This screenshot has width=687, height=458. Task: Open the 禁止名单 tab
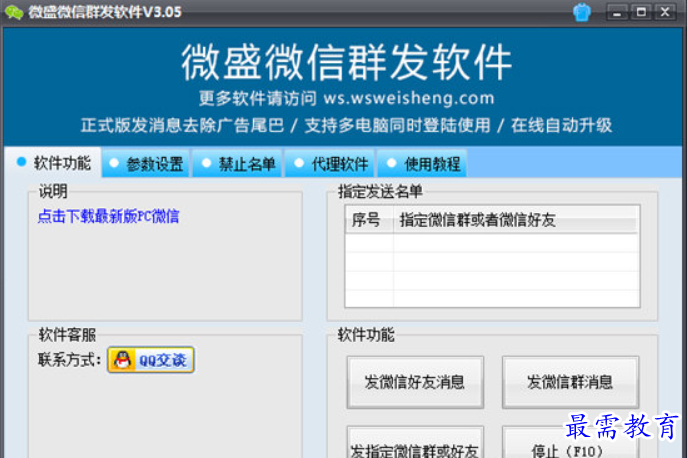(x=237, y=164)
